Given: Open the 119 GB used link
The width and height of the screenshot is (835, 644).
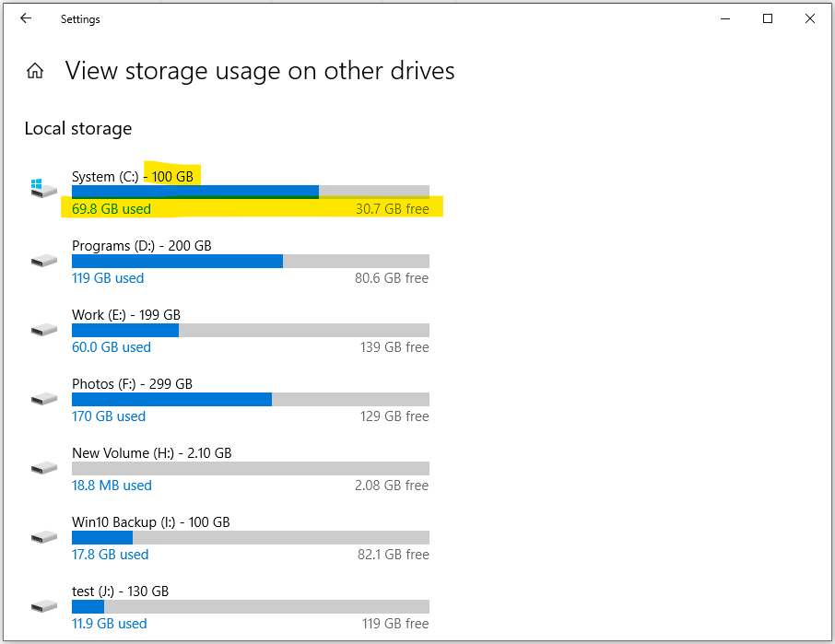Looking at the screenshot, I should click(108, 278).
